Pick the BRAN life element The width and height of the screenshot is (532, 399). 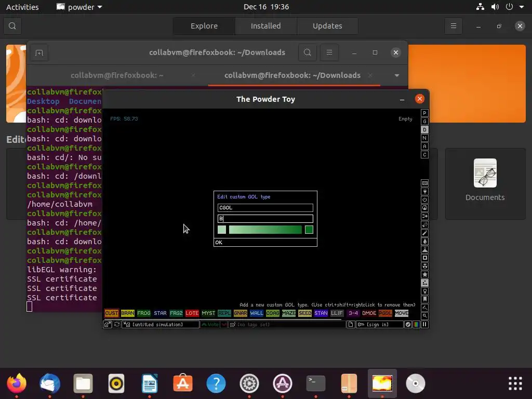pos(128,313)
